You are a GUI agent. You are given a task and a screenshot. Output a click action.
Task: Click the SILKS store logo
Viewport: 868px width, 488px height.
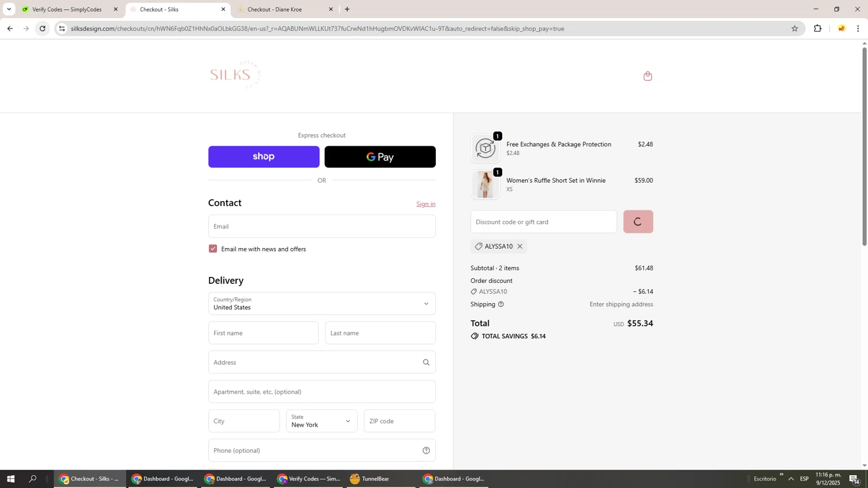tap(235, 75)
